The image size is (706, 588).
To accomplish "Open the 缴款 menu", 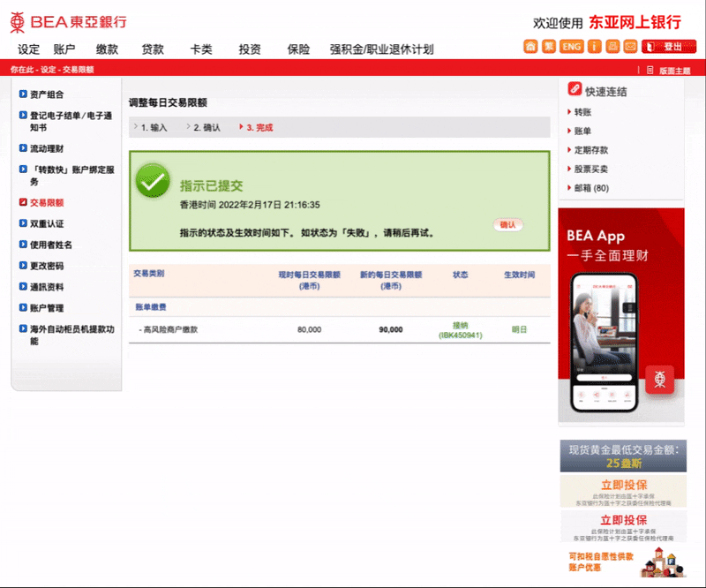I will (x=107, y=49).
